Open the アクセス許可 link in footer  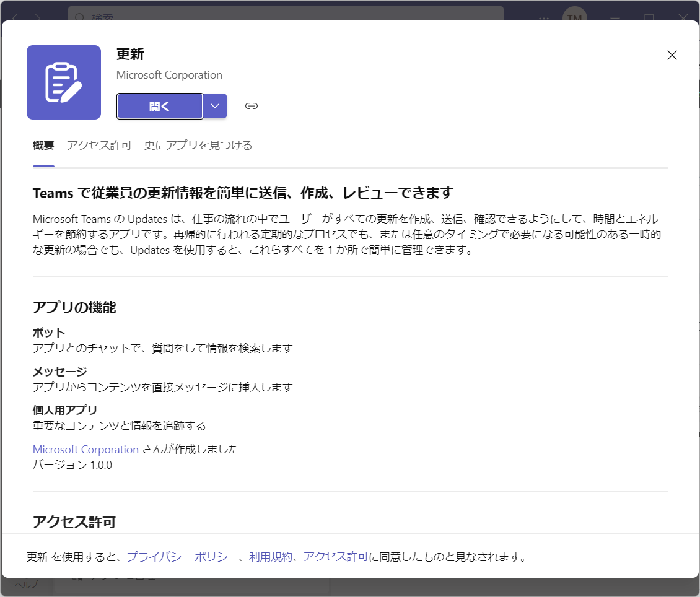pos(336,557)
